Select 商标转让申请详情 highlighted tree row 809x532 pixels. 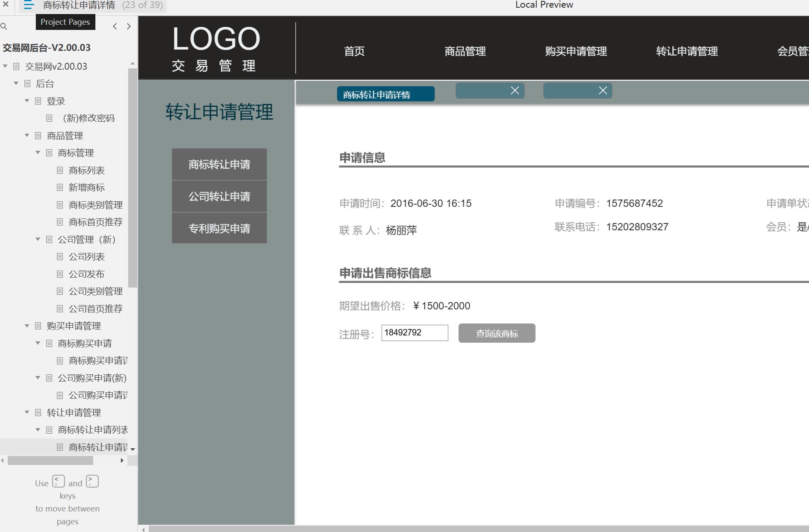64,447
